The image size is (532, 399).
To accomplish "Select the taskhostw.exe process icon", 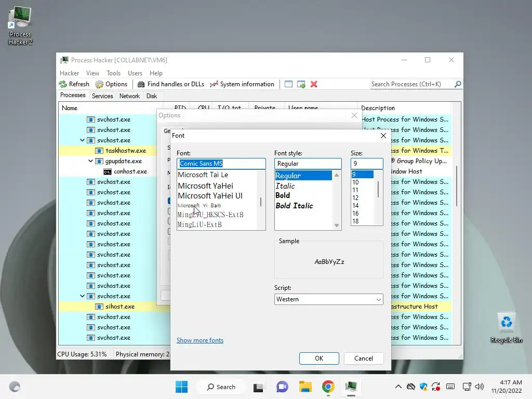I will click(x=99, y=151).
